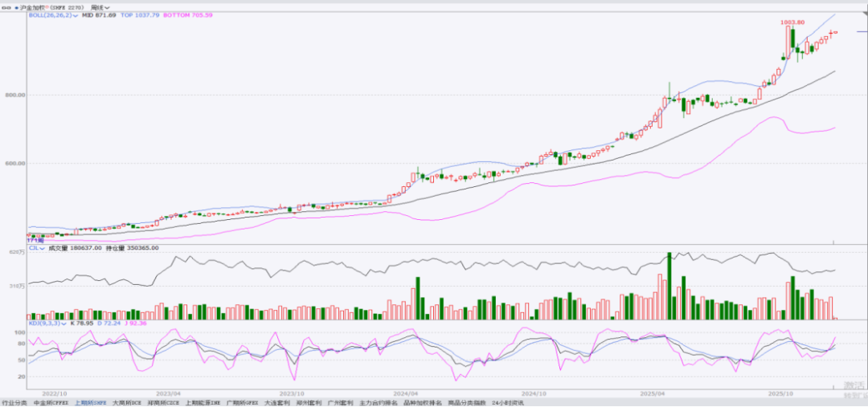Switch to the 大连套利 tab

click(x=277, y=403)
